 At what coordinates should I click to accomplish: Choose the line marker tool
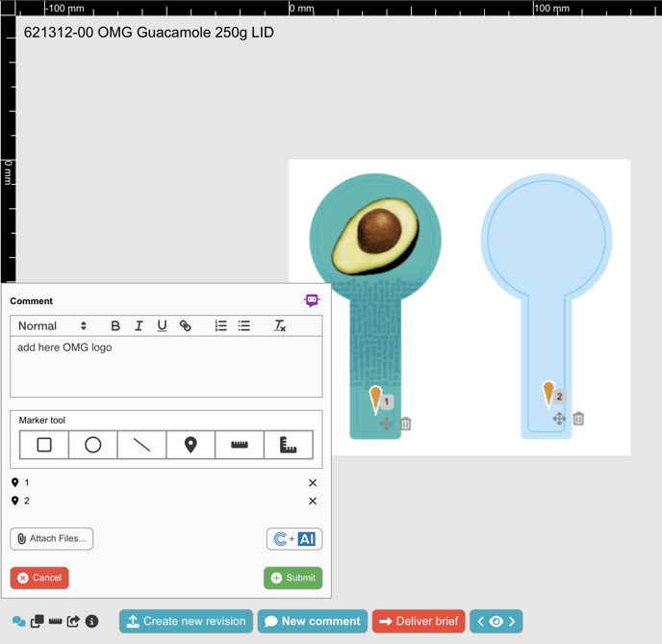point(141,445)
